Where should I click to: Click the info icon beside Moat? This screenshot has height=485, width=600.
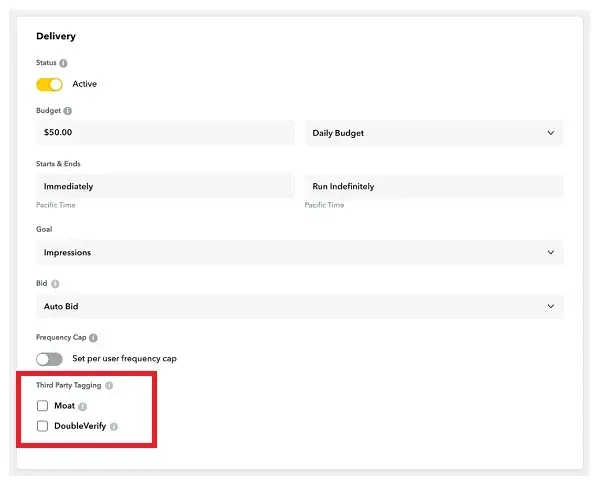[x=82, y=407]
